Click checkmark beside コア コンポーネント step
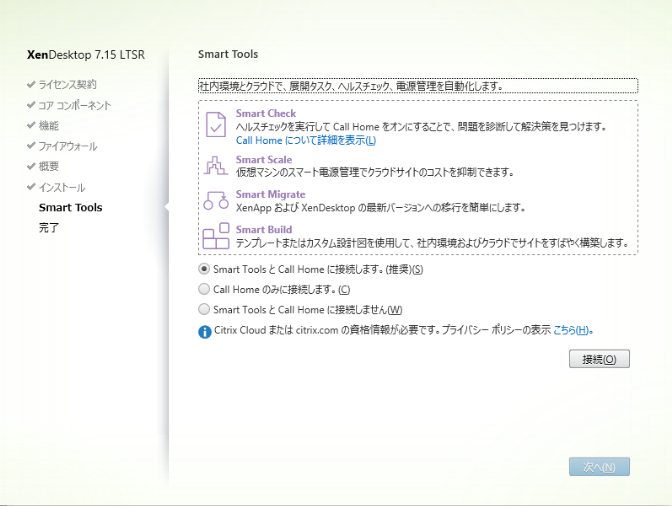Screen dimensions: 672x506 pyautogui.click(x=31, y=105)
